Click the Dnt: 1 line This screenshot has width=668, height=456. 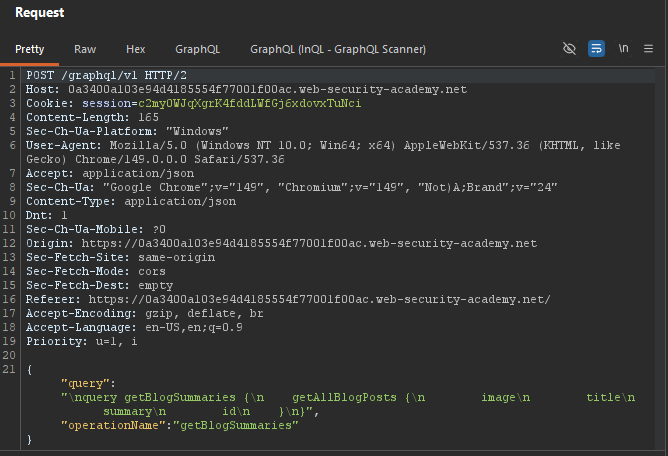pos(46,215)
